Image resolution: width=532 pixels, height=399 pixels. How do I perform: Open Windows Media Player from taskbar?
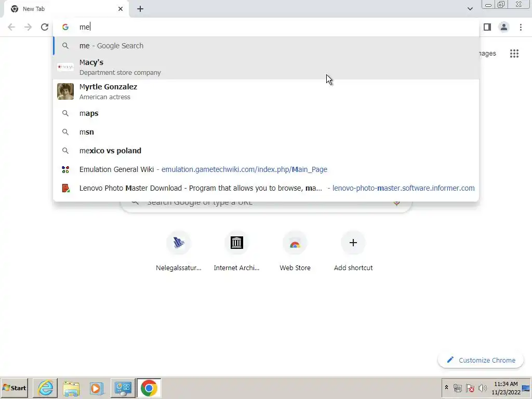97,388
